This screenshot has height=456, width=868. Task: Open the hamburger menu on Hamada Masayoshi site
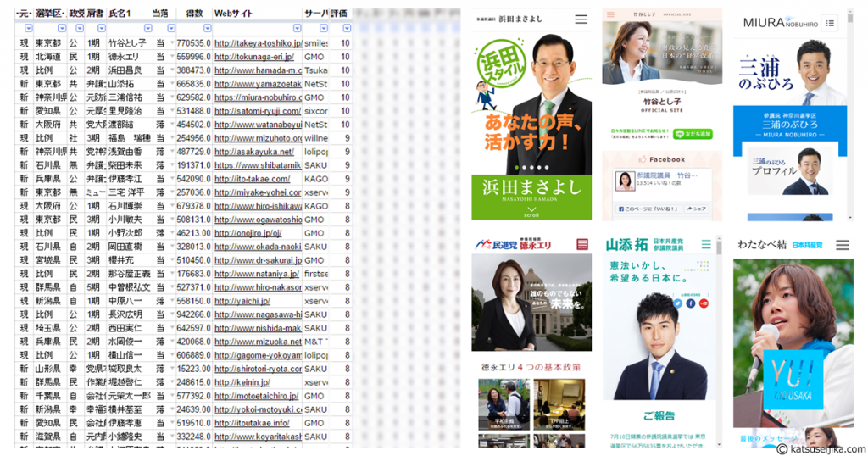[x=581, y=19]
